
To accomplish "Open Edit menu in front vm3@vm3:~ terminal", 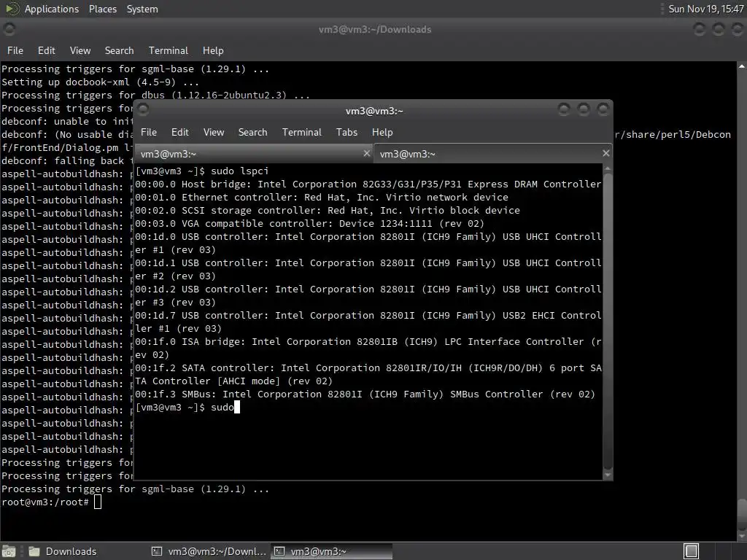I will (x=179, y=133).
